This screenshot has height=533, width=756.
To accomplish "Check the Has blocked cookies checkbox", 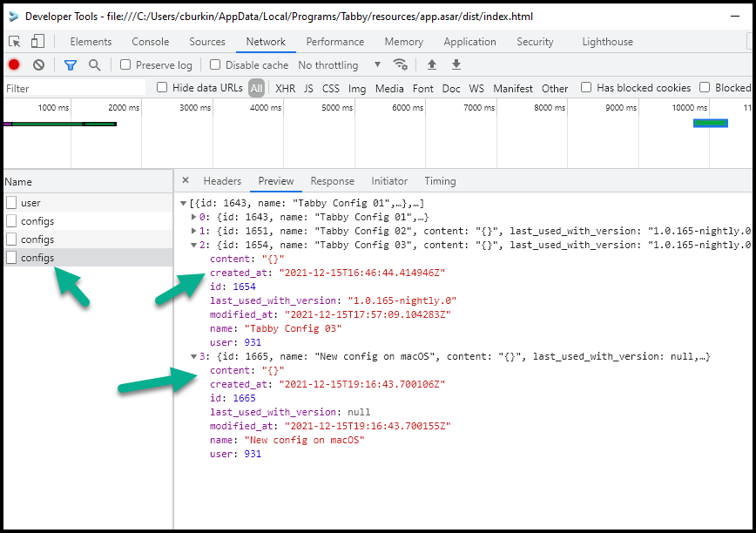I will point(586,87).
